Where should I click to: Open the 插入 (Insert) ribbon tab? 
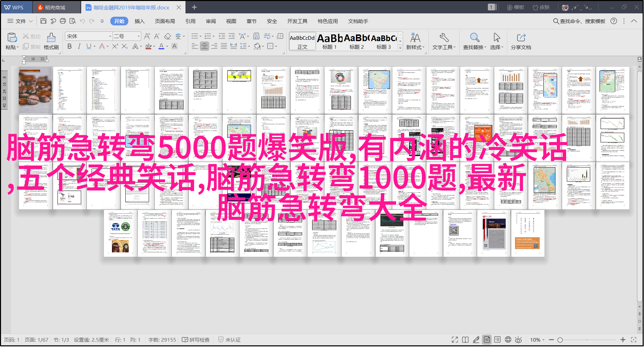[139, 21]
